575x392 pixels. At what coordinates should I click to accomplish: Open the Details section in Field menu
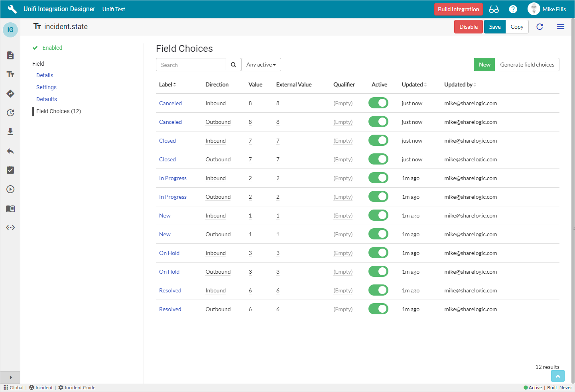point(45,75)
